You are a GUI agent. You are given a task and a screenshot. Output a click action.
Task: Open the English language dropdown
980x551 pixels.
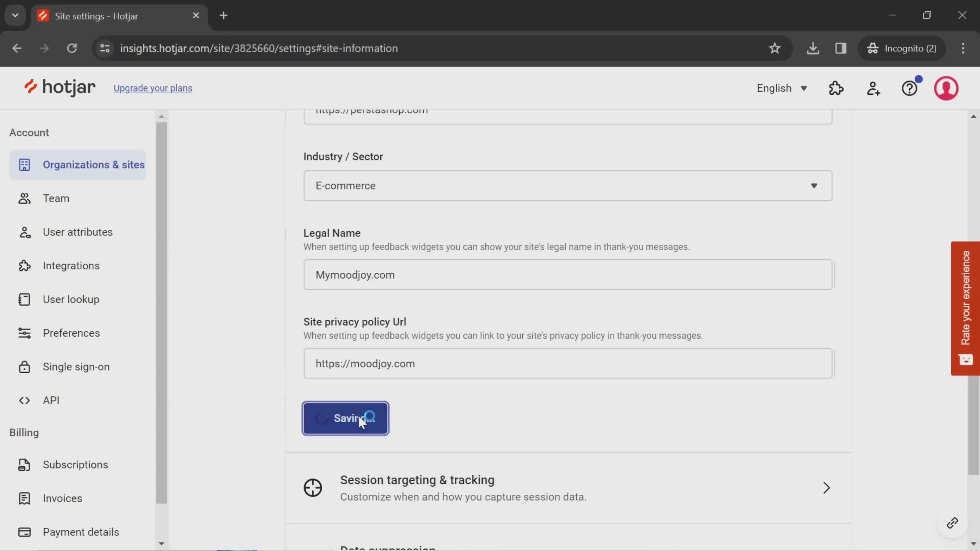782,88
